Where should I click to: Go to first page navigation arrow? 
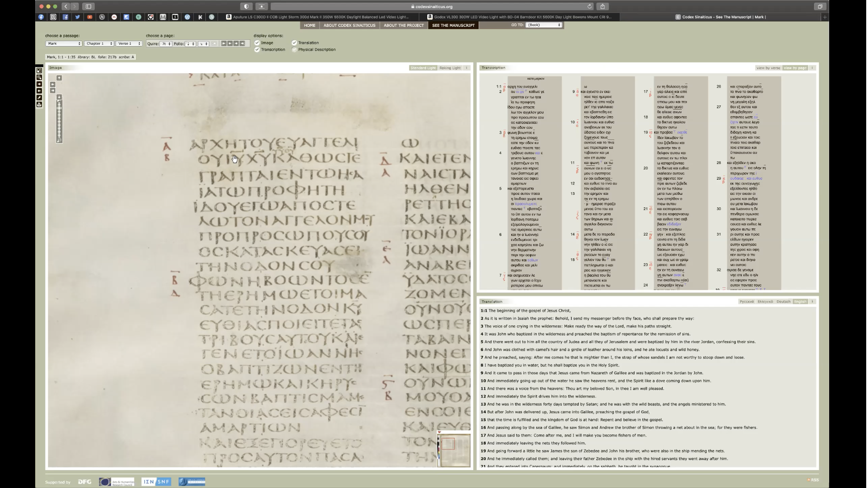pyautogui.click(x=224, y=43)
